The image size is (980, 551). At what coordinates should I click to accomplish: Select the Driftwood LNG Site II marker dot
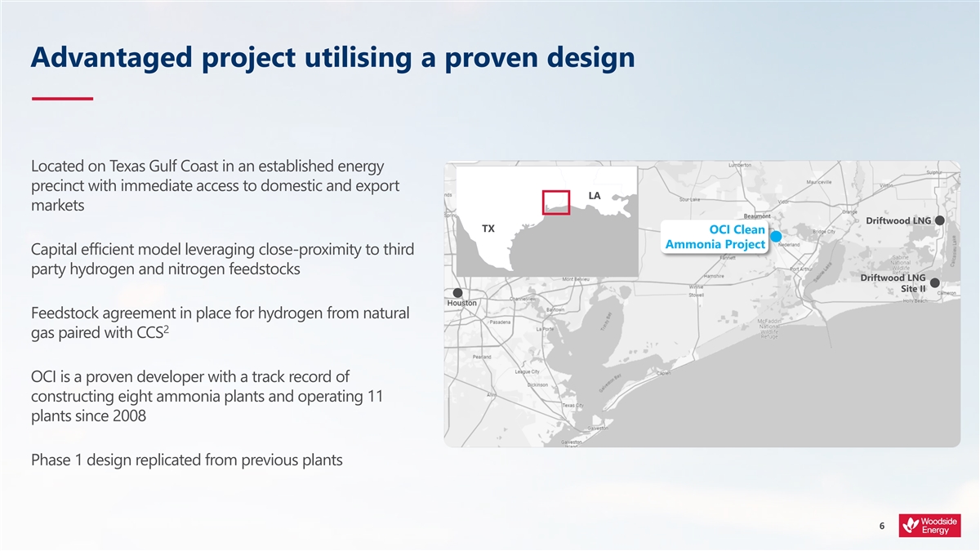[x=934, y=283]
